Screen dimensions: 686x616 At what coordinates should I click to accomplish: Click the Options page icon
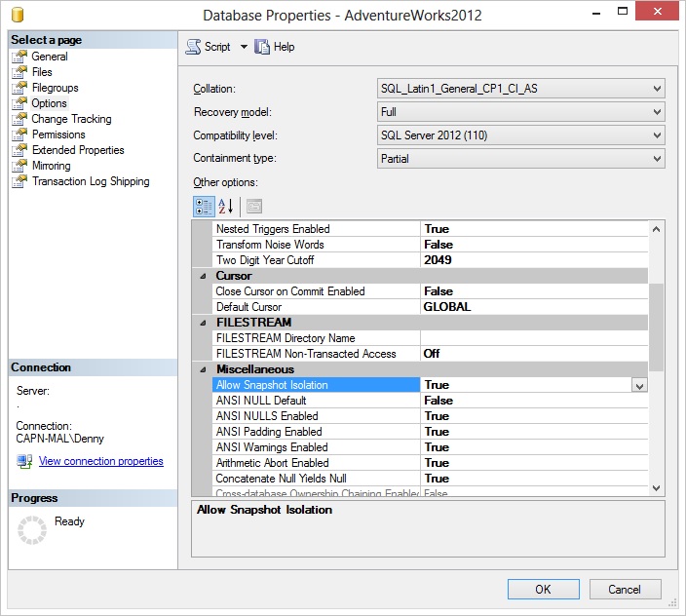click(19, 103)
